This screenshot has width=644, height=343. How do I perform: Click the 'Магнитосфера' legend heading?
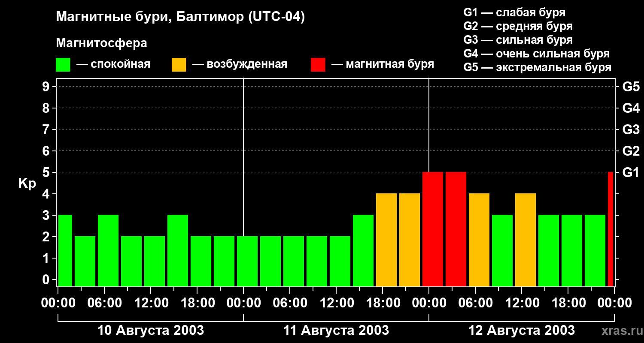(101, 43)
